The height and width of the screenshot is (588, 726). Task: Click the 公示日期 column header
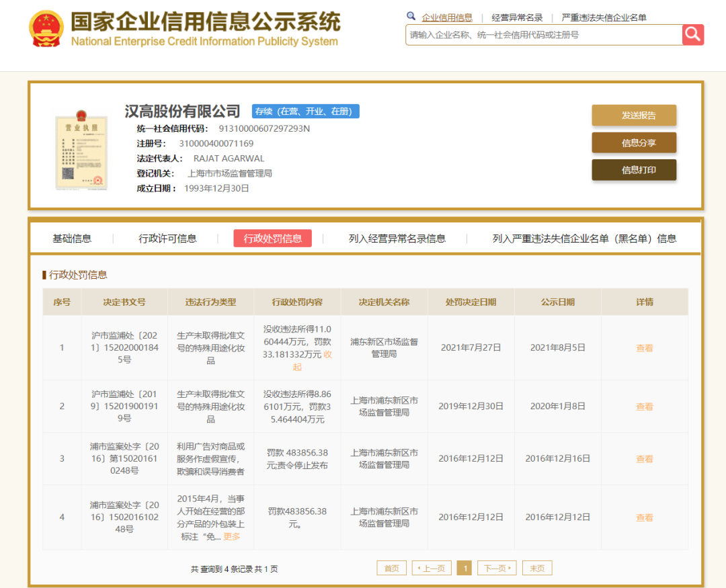click(x=557, y=302)
